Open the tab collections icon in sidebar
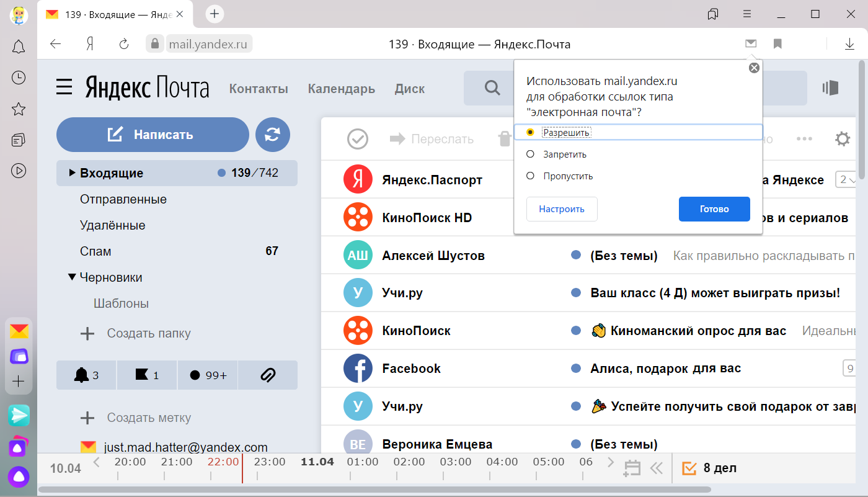The height and width of the screenshot is (497, 868). 19,140
